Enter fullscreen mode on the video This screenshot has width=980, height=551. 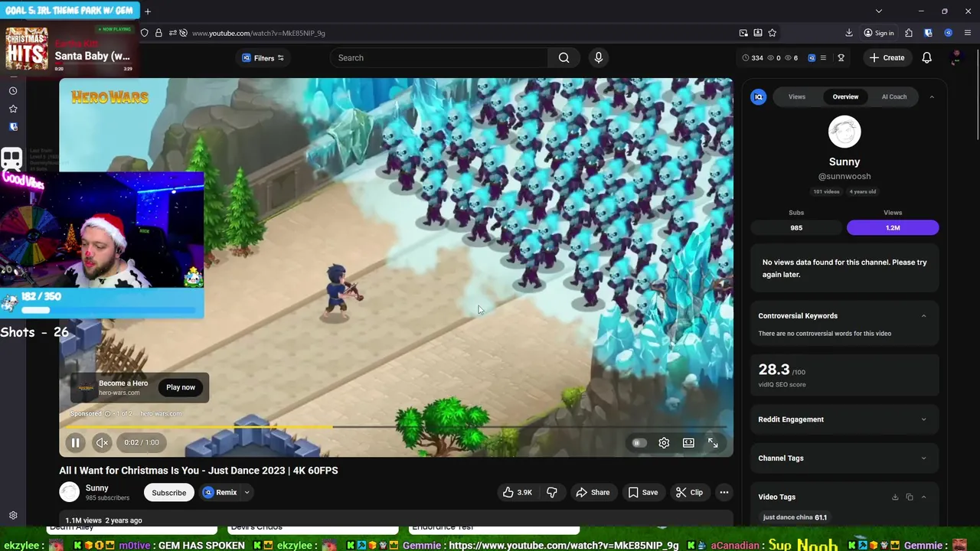[713, 443]
